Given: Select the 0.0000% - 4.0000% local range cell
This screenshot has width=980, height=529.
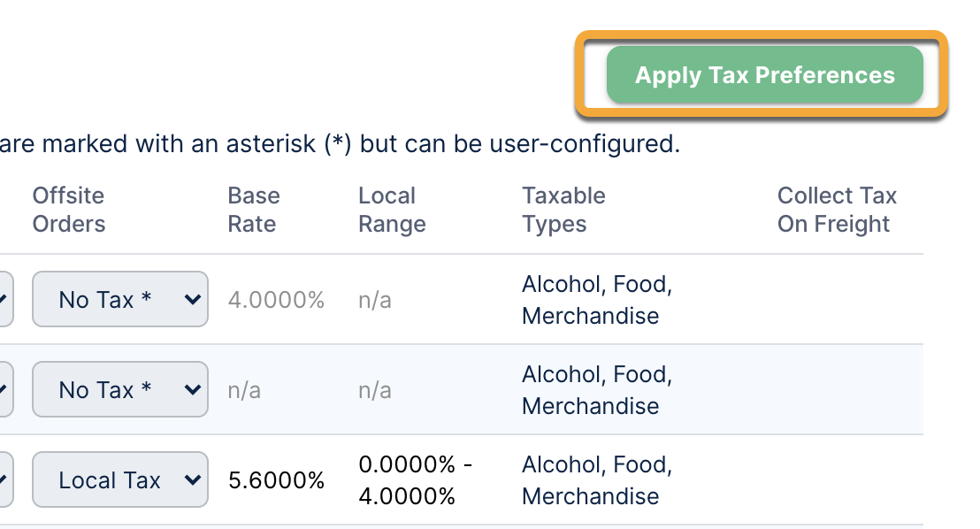Looking at the screenshot, I should (415, 481).
